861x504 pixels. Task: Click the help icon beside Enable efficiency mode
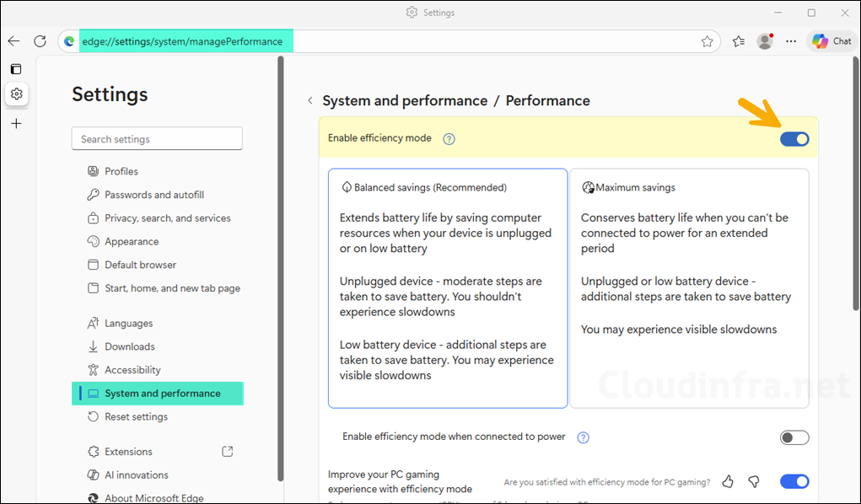(449, 138)
